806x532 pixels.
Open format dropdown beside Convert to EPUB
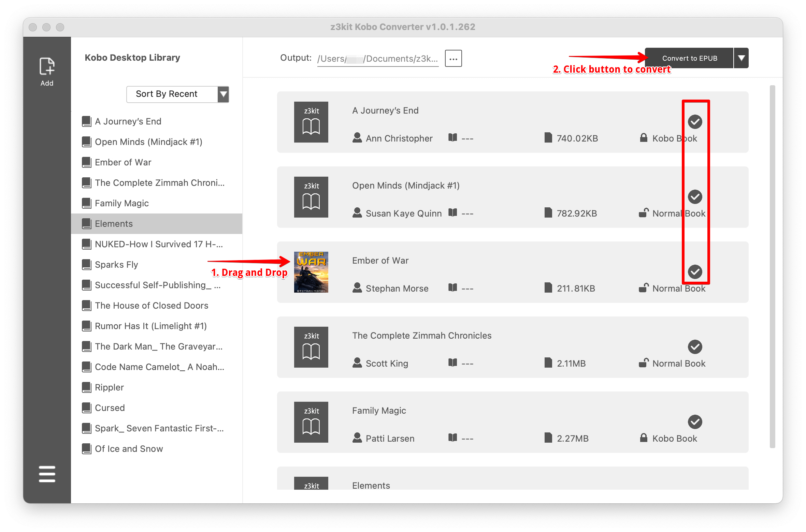tap(741, 58)
